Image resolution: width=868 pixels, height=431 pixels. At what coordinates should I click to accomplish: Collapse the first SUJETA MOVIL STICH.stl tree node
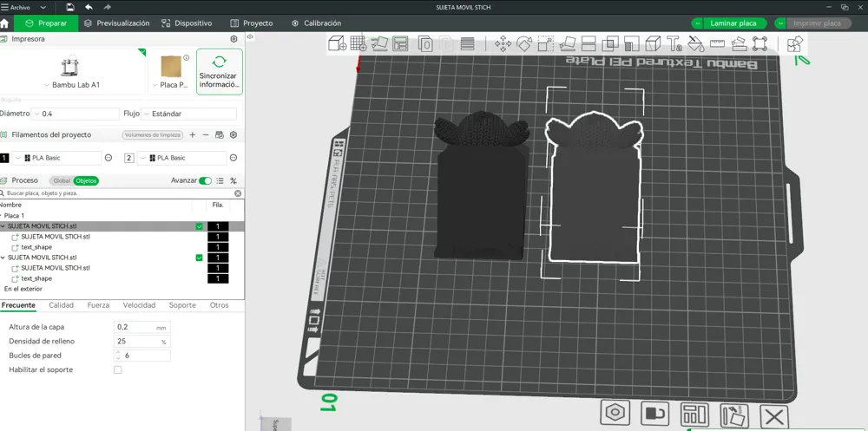click(3, 226)
